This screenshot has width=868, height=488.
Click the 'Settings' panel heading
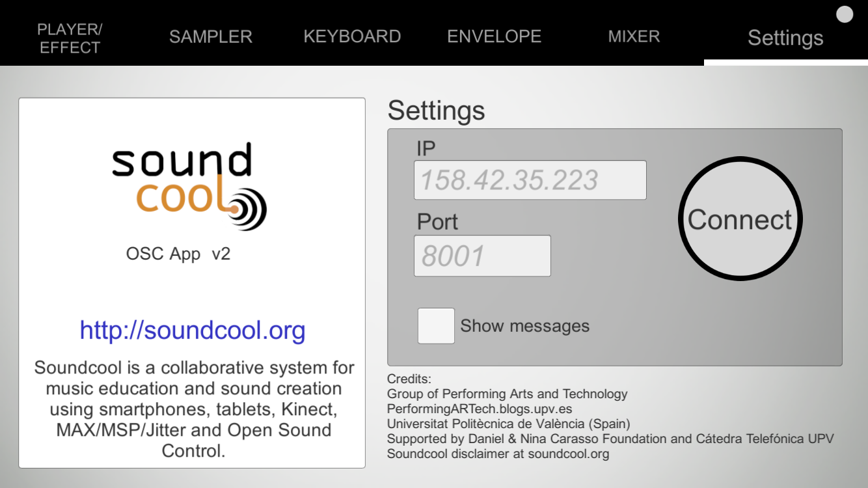coord(436,110)
